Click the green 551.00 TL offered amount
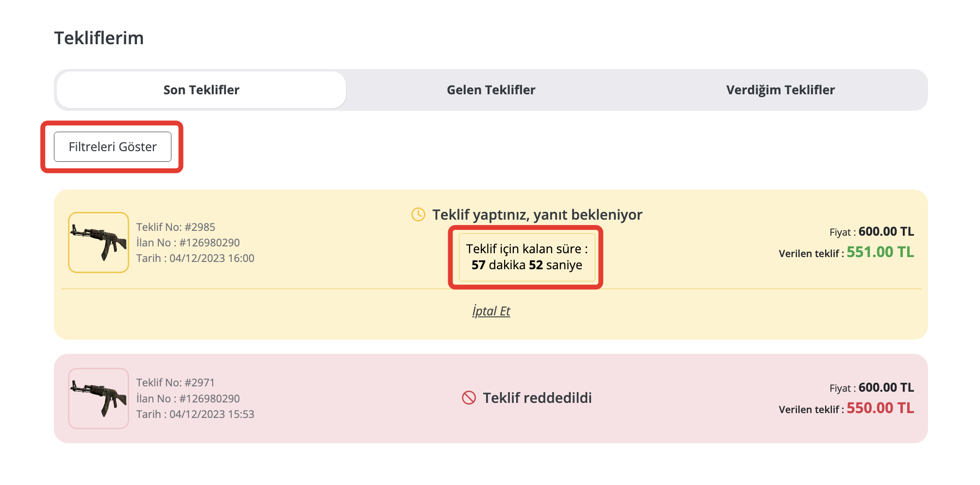This screenshot has width=980, height=485. coord(880,252)
